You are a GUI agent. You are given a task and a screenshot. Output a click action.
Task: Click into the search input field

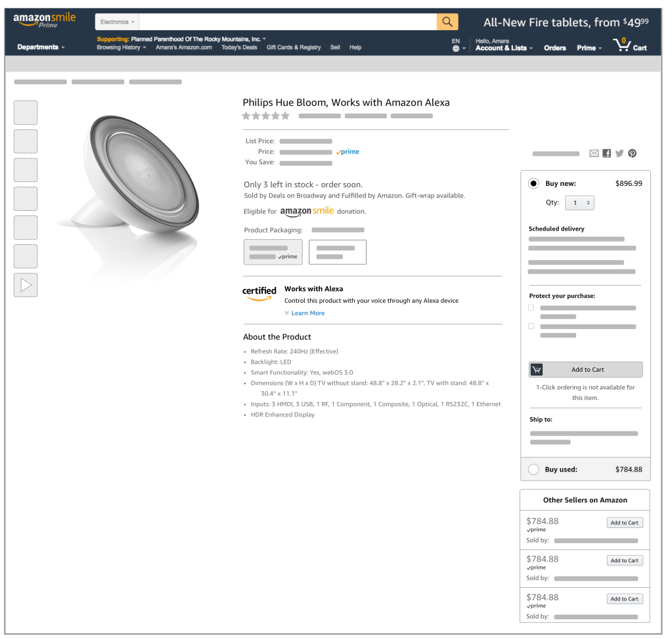point(288,22)
